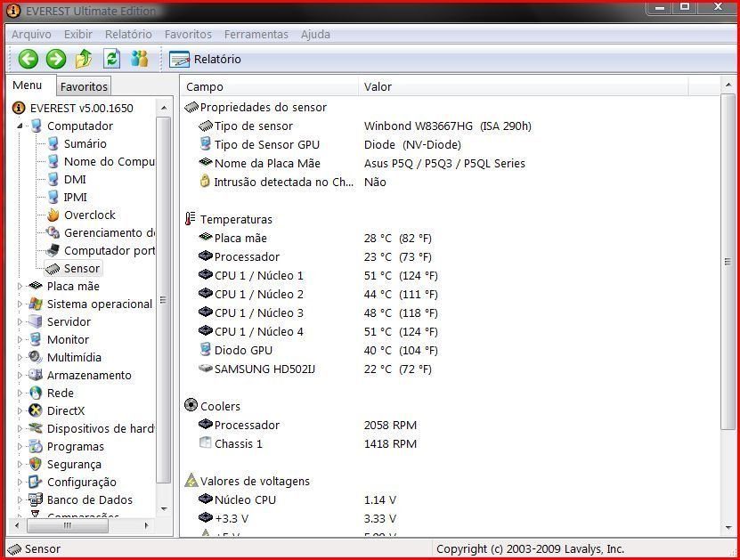740x560 pixels.
Task: Click the report pane vertical scrollbar thumb
Action: click(x=728, y=262)
